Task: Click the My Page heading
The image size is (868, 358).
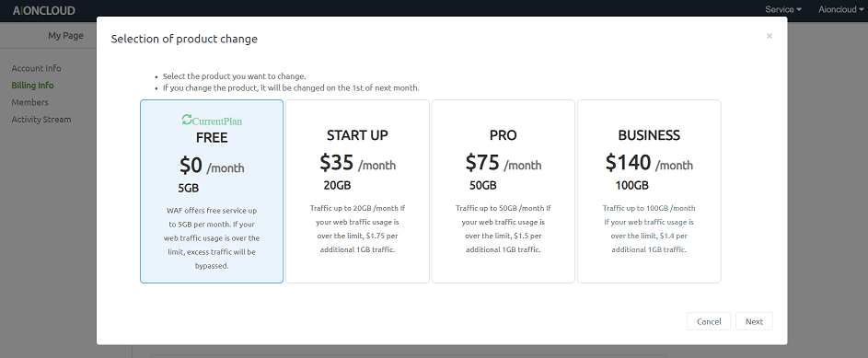Action: pos(65,35)
